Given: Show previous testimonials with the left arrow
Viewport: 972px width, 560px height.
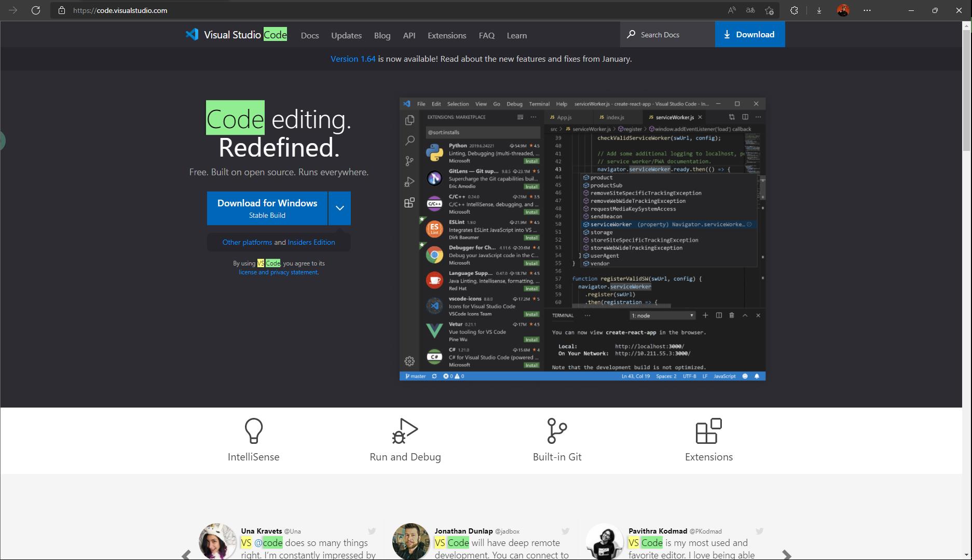Looking at the screenshot, I should pos(186,555).
